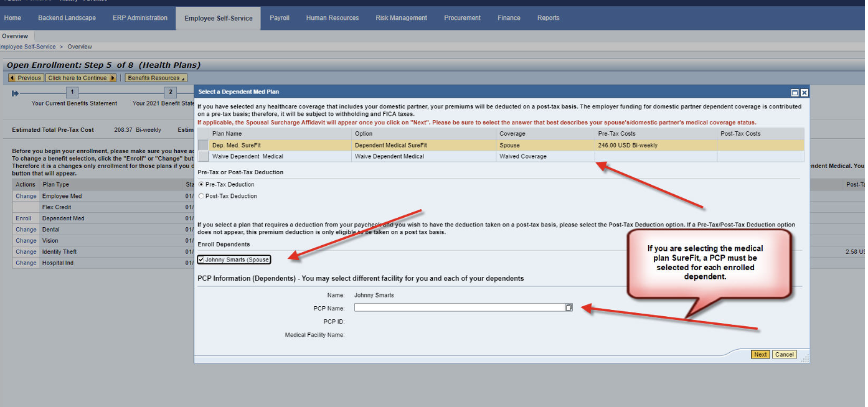The width and height of the screenshot is (868, 407).
Task: Select row marker for Waive Dependent Medical
Action: click(x=203, y=156)
